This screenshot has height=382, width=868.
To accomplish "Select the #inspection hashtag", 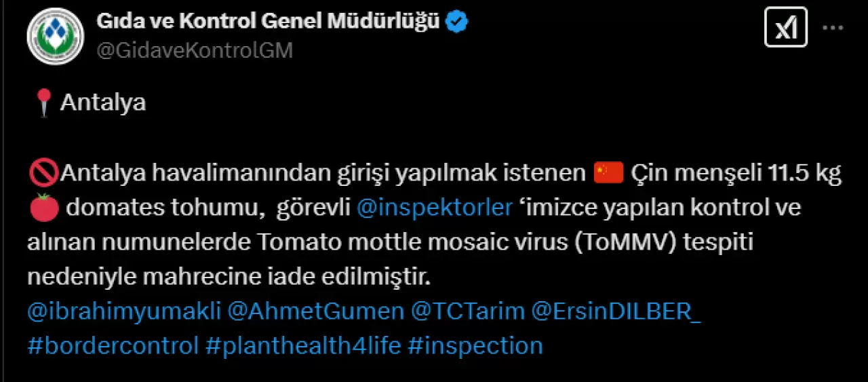I will tap(475, 345).
